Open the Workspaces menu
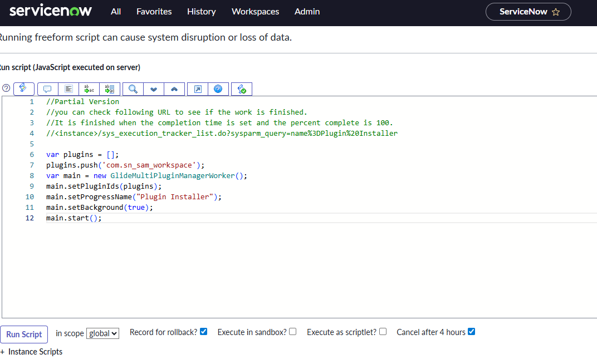 [x=255, y=12]
